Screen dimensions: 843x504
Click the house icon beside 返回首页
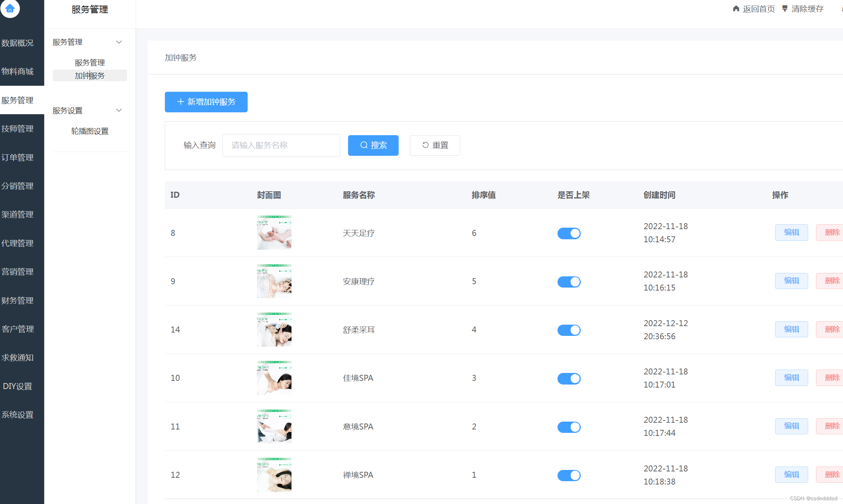click(x=736, y=9)
